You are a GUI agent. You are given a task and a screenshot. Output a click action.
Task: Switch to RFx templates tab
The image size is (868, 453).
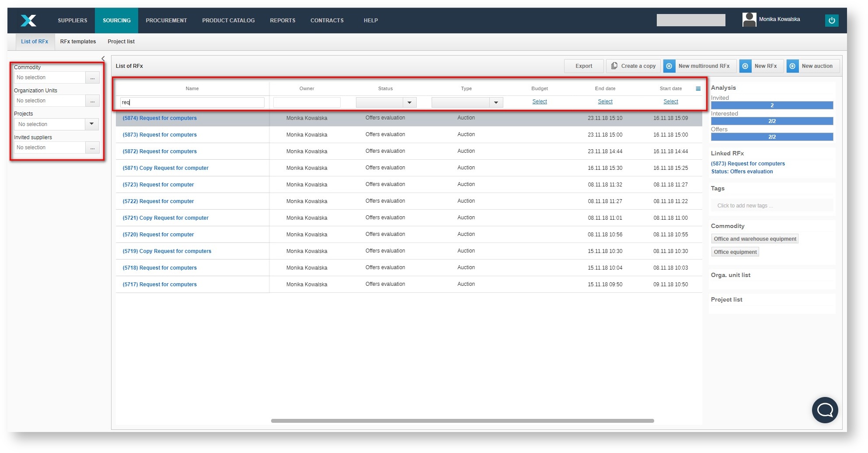click(x=78, y=42)
